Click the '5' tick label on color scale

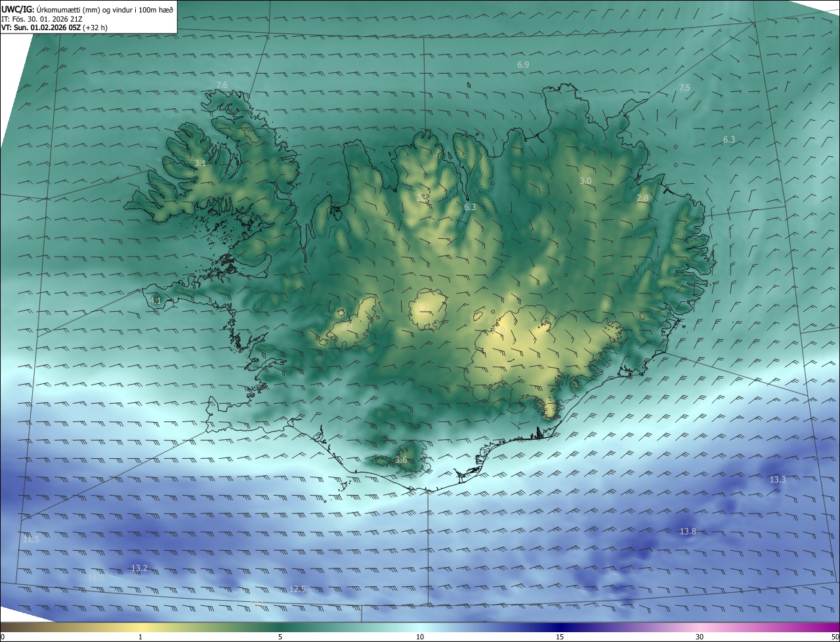(280, 637)
